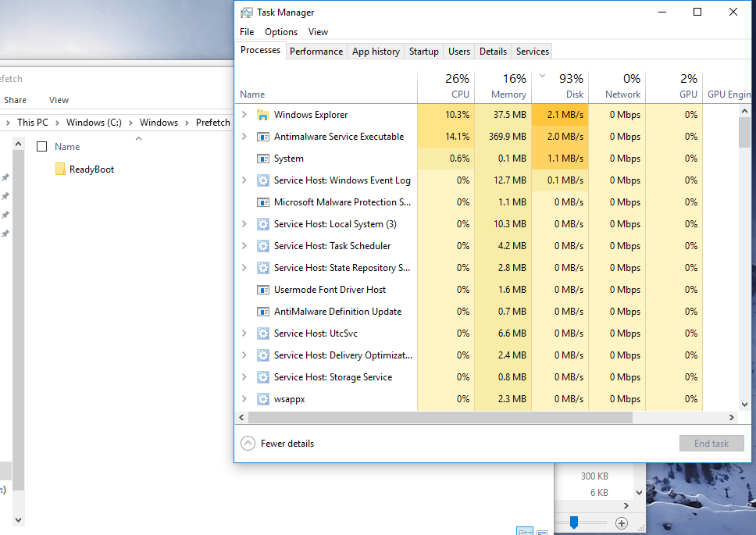Viewport: 756px width, 535px height.
Task: Select the System process icon
Action: [x=263, y=158]
